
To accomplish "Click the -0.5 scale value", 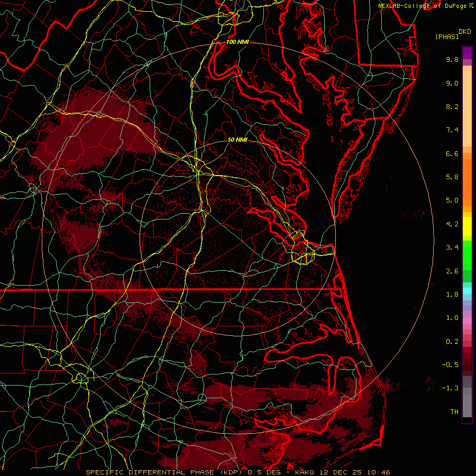I will click(x=450, y=365).
